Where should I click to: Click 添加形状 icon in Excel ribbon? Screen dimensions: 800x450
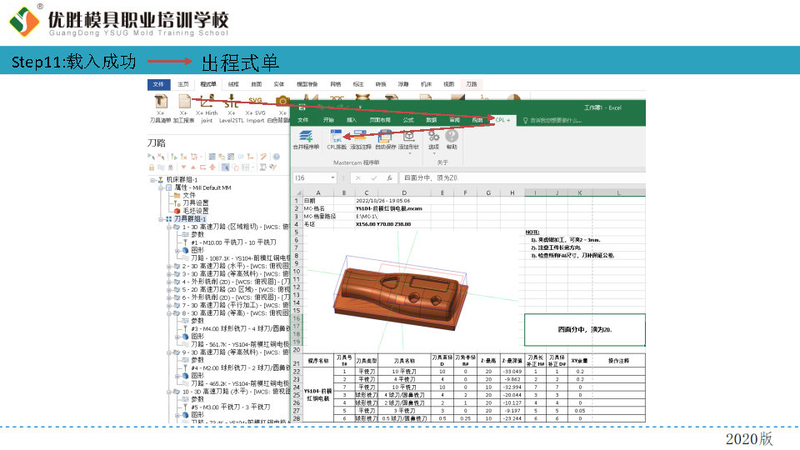click(409, 136)
